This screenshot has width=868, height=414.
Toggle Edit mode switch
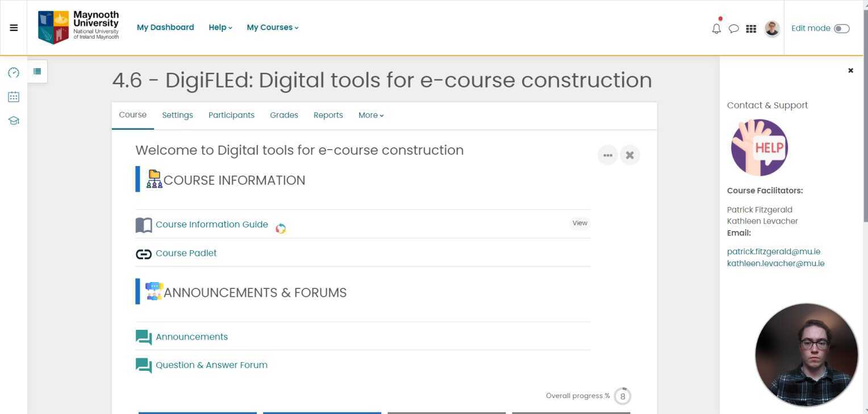coord(841,28)
